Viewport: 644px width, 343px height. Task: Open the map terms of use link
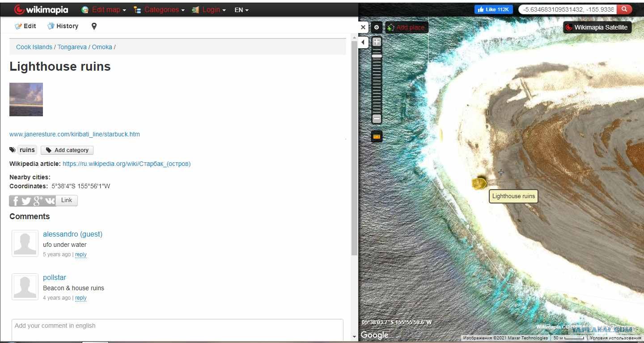[x=615, y=338]
